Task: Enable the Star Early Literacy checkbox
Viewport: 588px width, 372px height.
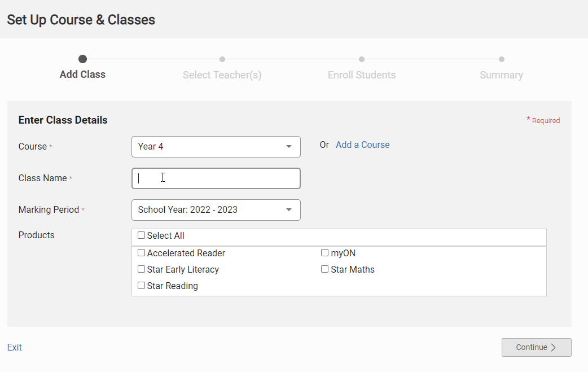Action: pyautogui.click(x=142, y=269)
